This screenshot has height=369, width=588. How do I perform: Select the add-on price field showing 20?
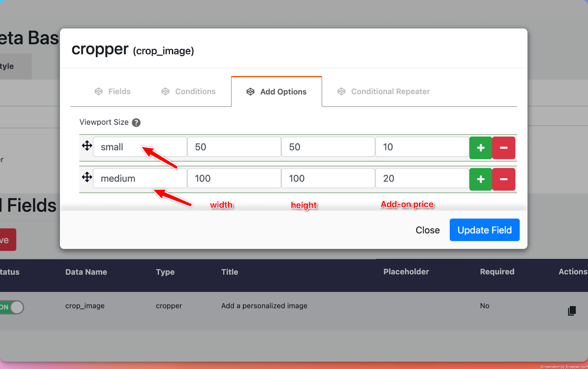pos(422,179)
